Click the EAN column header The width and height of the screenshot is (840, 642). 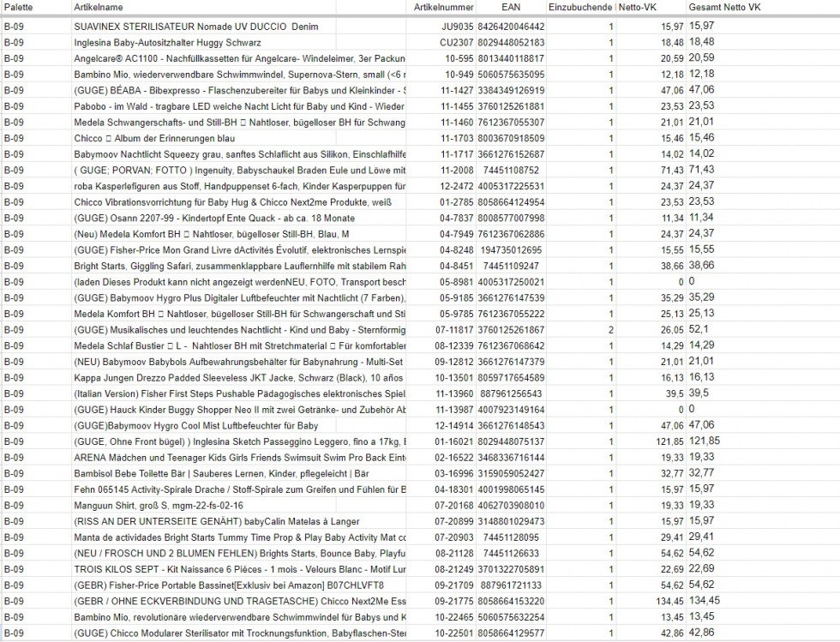click(511, 7)
